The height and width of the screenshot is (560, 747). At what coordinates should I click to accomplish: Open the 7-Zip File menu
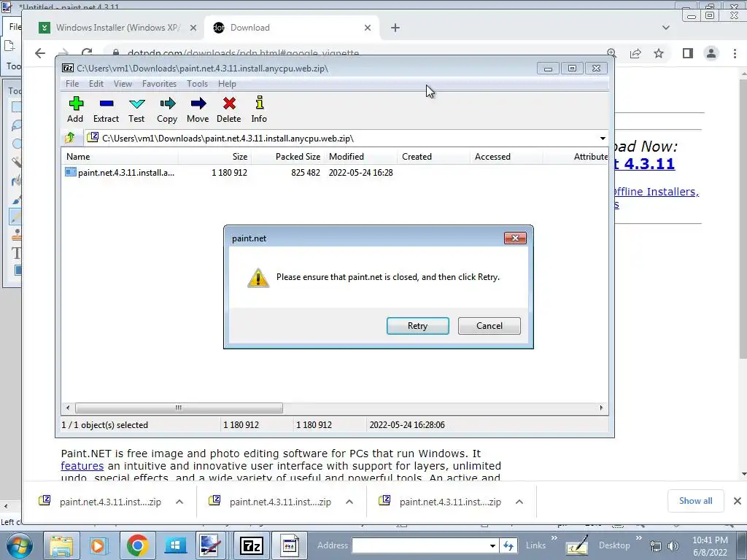(72, 84)
